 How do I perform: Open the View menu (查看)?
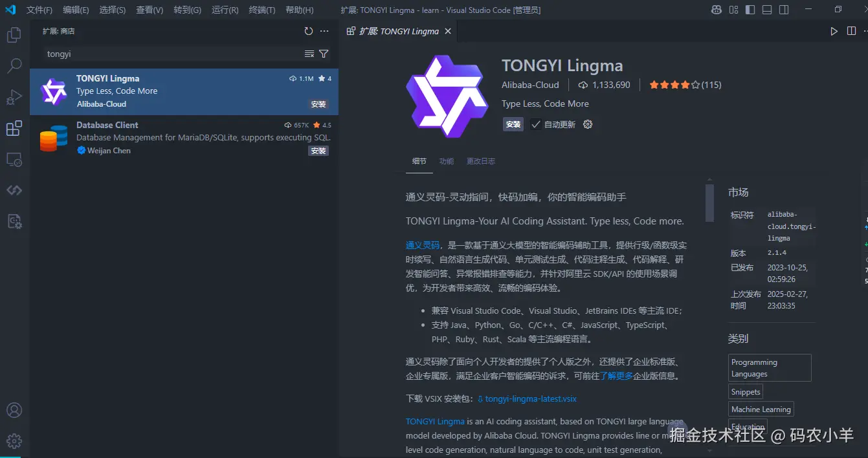(150, 10)
